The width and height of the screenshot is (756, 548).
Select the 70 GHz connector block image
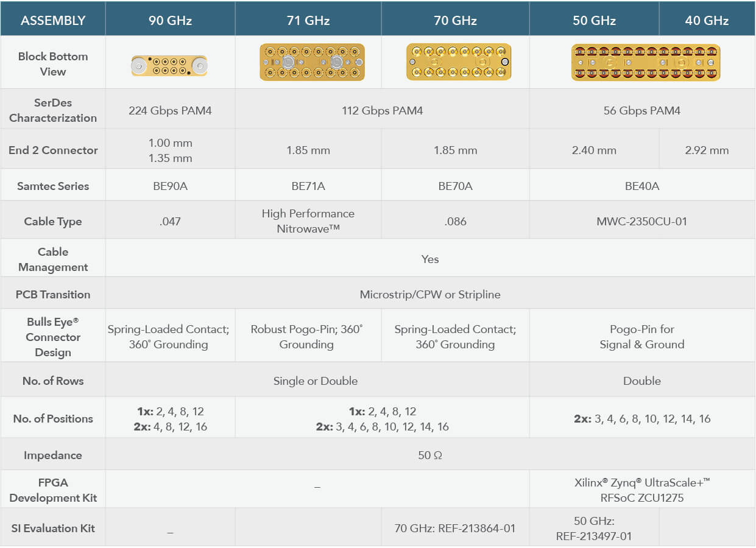click(x=458, y=62)
